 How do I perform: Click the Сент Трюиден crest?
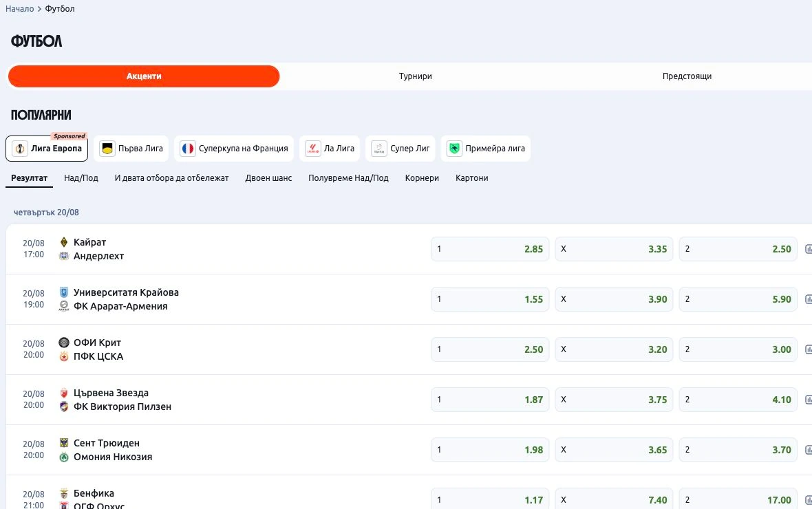coord(64,443)
